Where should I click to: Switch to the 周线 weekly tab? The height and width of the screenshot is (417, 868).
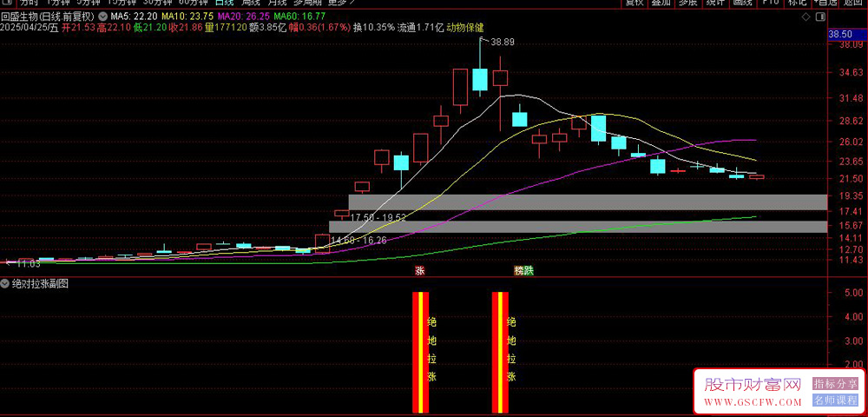click(x=250, y=3)
